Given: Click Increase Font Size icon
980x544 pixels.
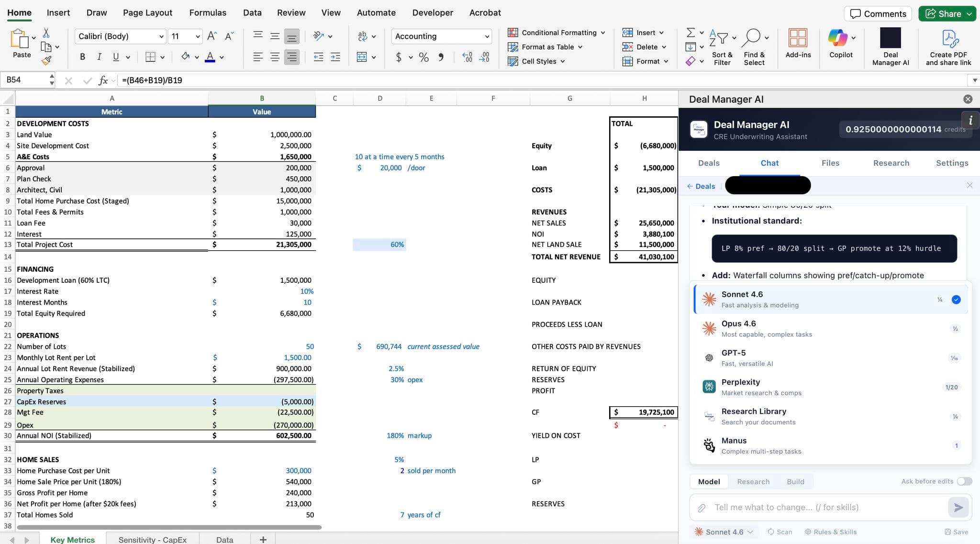Looking at the screenshot, I should tap(212, 36).
